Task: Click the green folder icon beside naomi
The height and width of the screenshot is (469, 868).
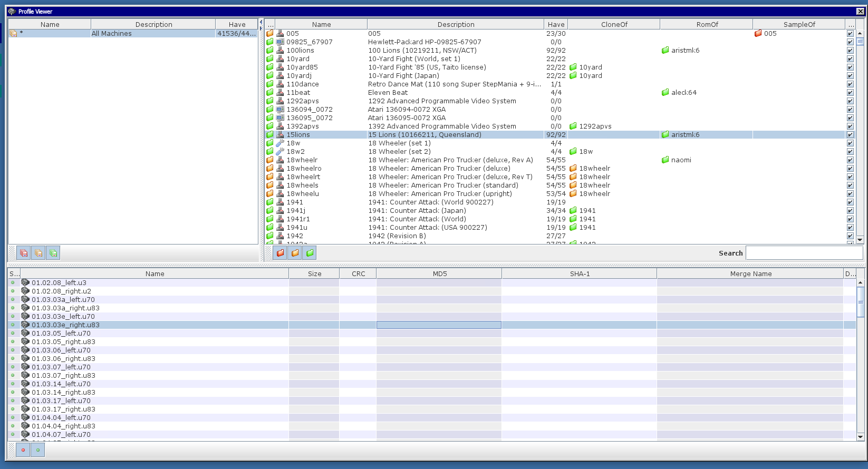Action: tap(666, 160)
